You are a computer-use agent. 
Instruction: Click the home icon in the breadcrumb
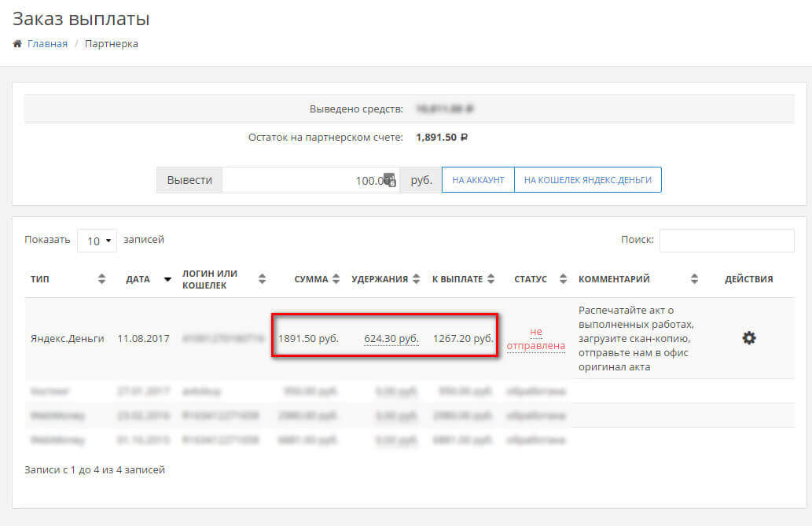pyautogui.click(x=17, y=44)
